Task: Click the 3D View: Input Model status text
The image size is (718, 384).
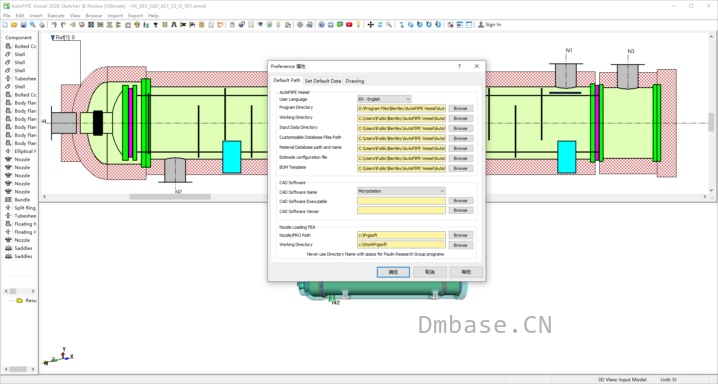Action: tap(622, 380)
